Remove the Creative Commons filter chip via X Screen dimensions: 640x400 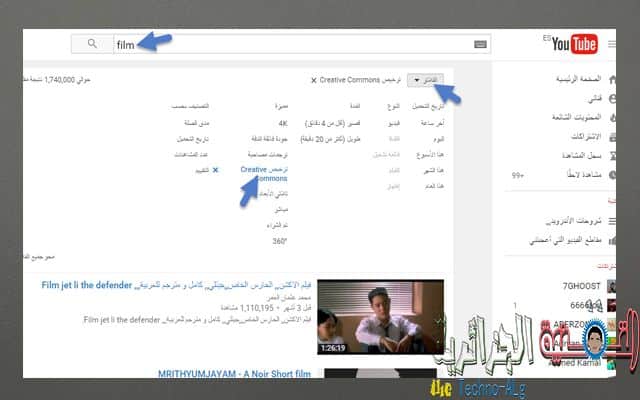(313, 80)
